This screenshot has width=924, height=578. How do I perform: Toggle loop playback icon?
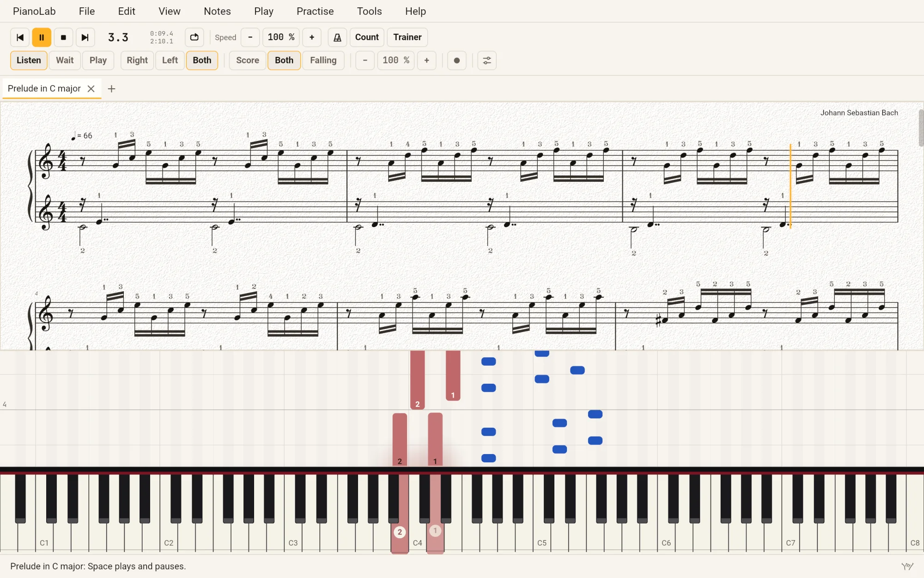point(195,37)
